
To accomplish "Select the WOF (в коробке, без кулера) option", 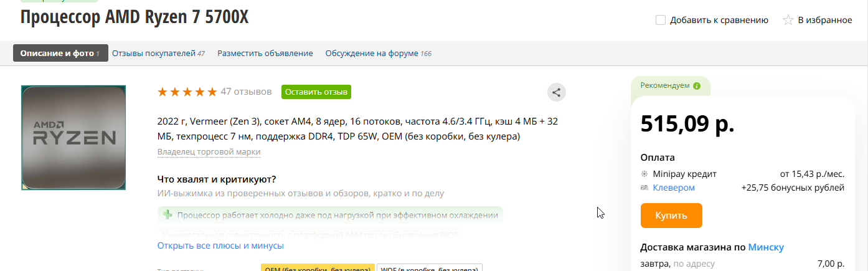I will pos(430,268).
